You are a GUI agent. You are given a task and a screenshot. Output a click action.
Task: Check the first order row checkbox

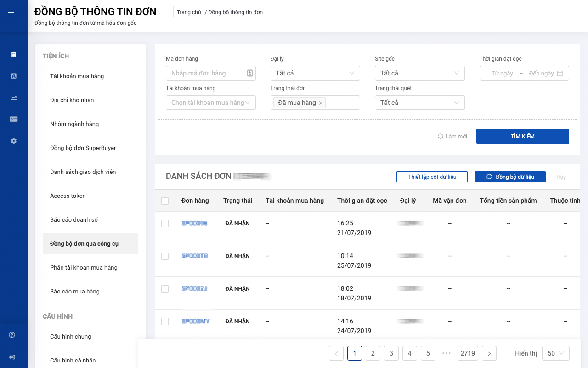165,224
